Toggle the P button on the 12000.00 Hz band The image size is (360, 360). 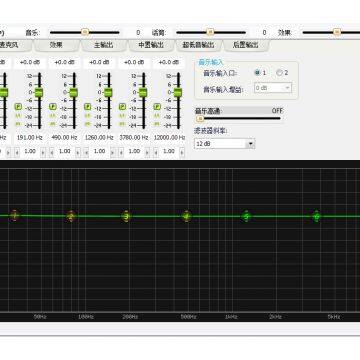(x=157, y=107)
